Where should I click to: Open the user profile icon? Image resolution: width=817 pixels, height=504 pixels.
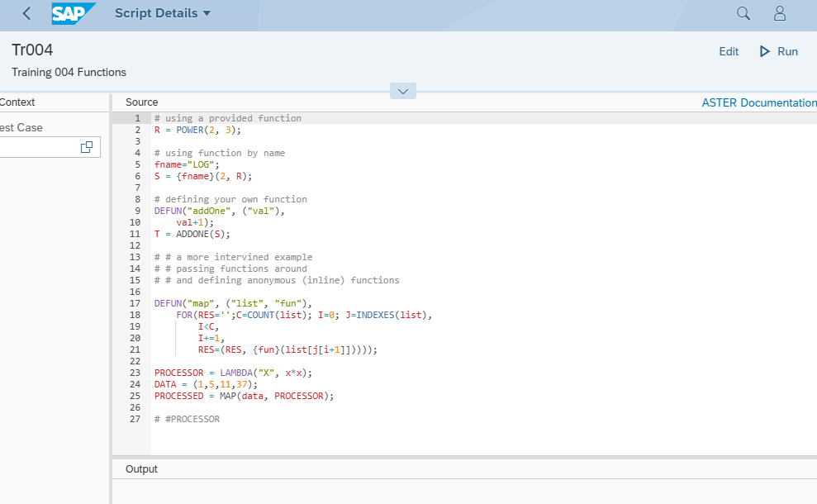[x=779, y=13]
